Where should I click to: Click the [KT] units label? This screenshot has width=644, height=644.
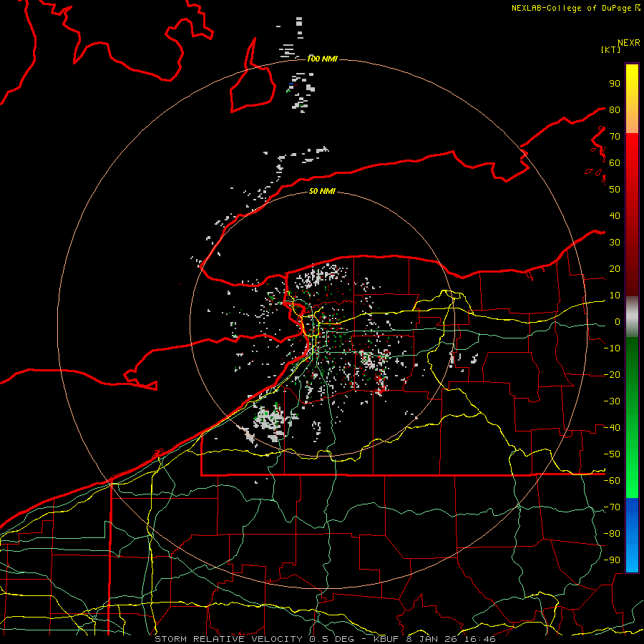click(611, 49)
